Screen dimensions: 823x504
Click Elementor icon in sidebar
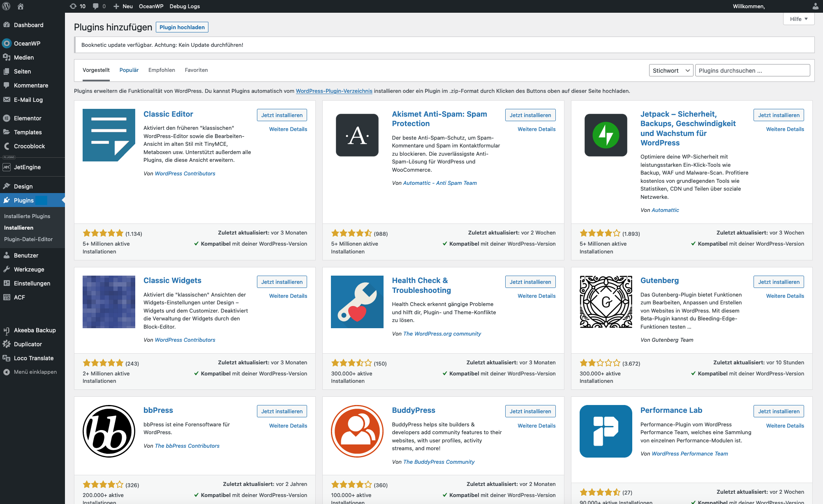(x=7, y=118)
